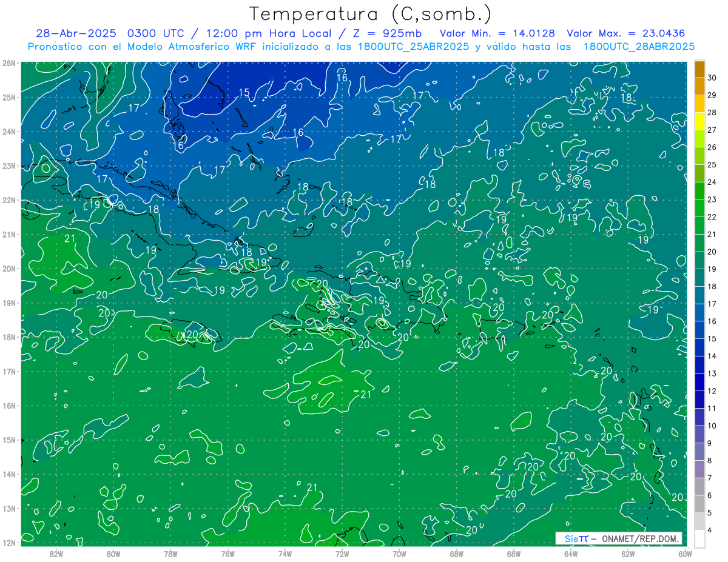Click the "17N" latitude axis label
Screen dimensions: 728x562
9,372
